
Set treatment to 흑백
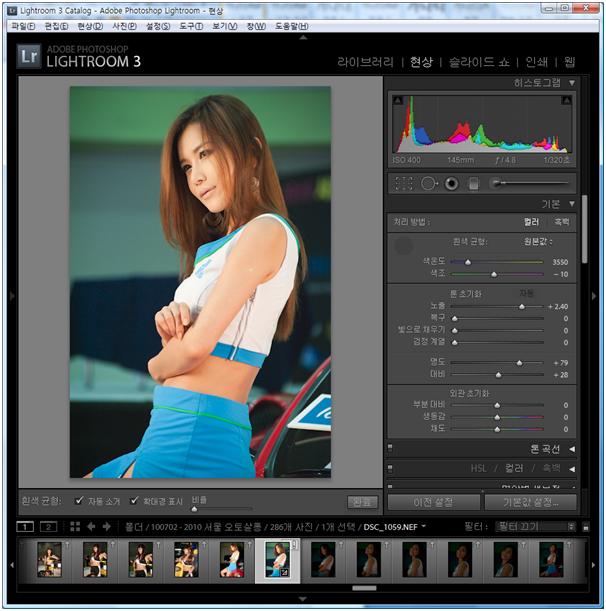click(x=562, y=222)
